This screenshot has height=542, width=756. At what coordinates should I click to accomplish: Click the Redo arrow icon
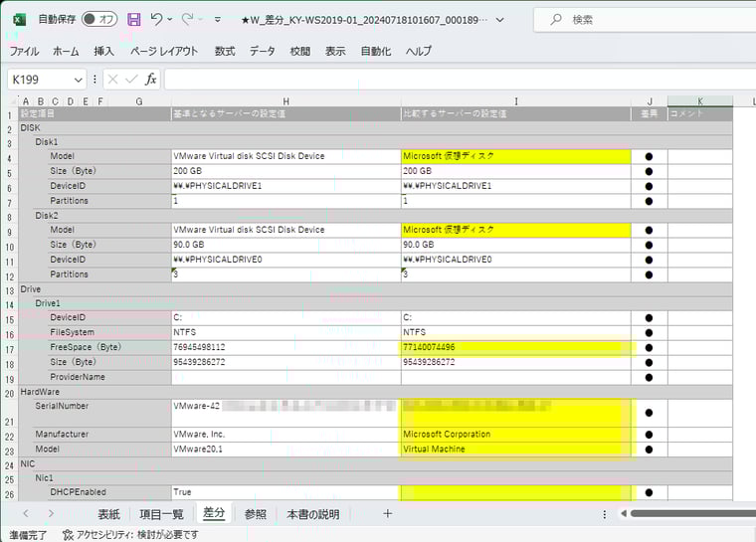pos(187,19)
